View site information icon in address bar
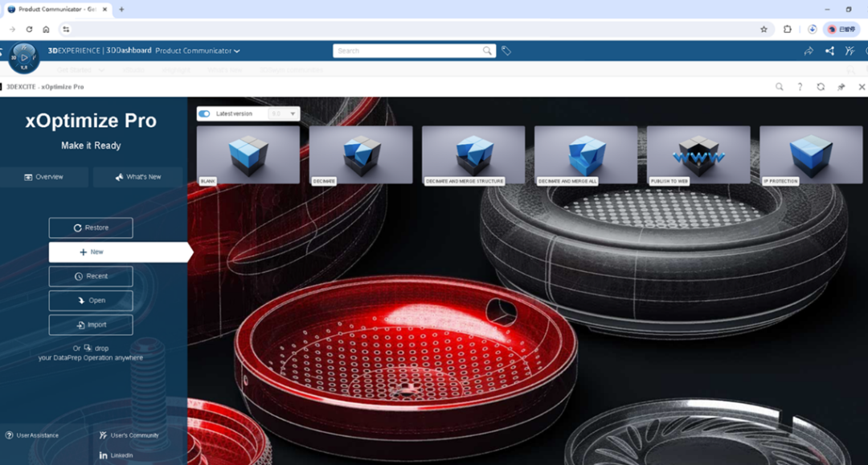The width and height of the screenshot is (868, 465). click(66, 30)
